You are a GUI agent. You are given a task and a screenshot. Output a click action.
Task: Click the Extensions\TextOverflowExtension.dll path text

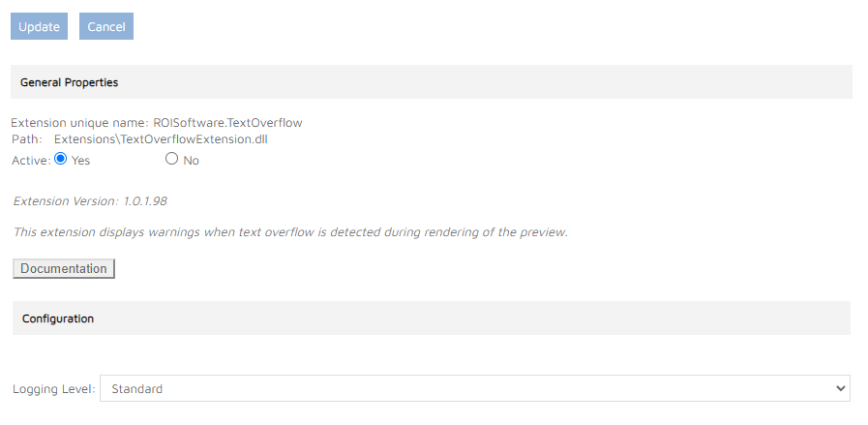pyautogui.click(x=161, y=139)
